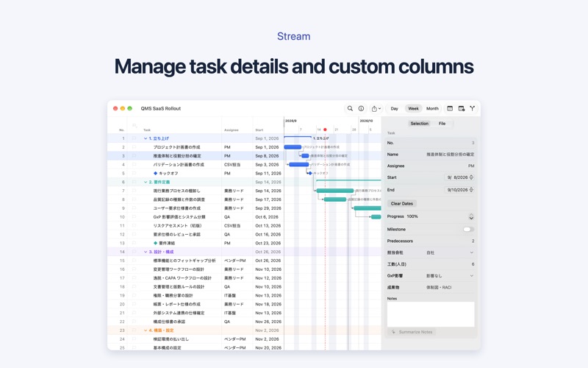Screen dimensions: 588x368
Task: Click the teal Gantt bar in row 7
Action: click(335, 191)
